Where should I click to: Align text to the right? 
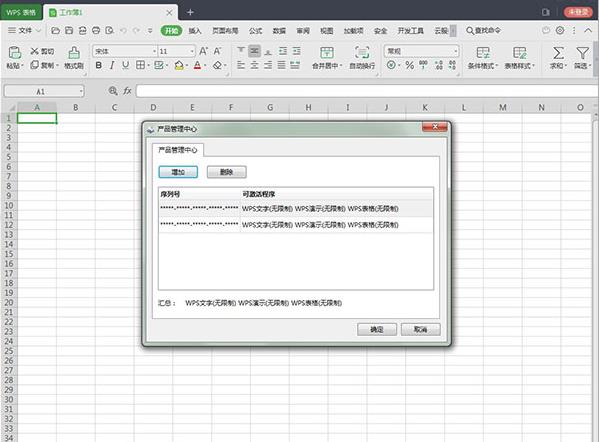pos(268,65)
